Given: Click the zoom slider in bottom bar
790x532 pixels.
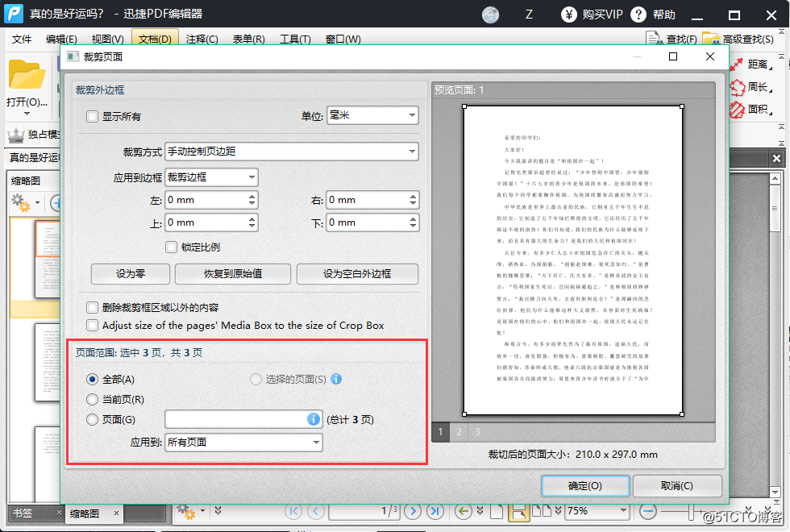Looking at the screenshot, I should click(x=692, y=511).
